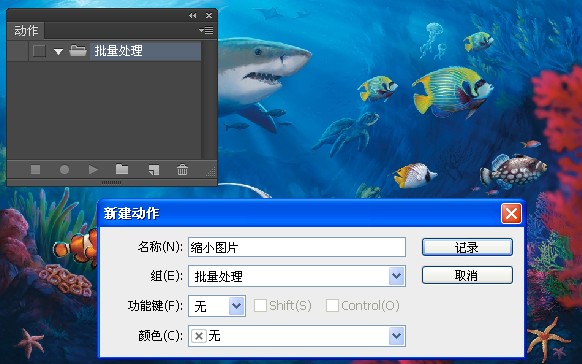Image resolution: width=582 pixels, height=364 pixels.
Task: Click the begin recording circle icon
Action: [64, 170]
